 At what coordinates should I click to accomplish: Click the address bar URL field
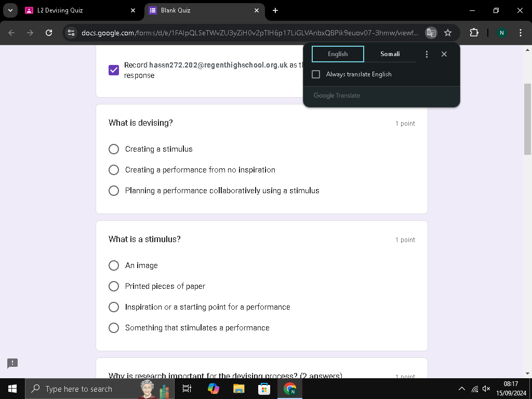[x=250, y=33]
